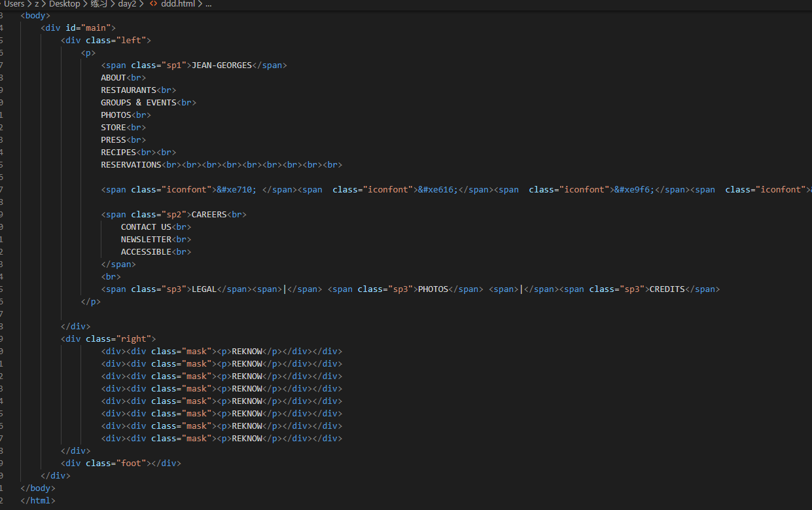Click JEAN-GEORGES inside the sp1 span
The image size is (812, 510).
click(x=222, y=65)
